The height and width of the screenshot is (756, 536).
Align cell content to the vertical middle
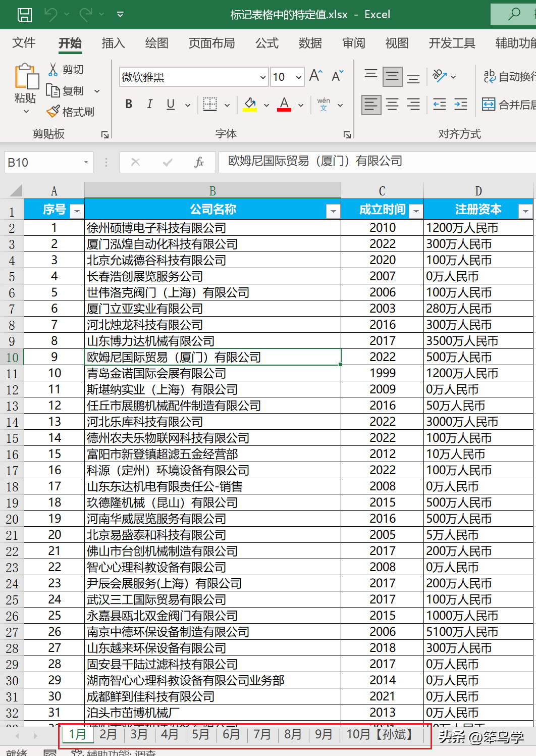[392, 76]
